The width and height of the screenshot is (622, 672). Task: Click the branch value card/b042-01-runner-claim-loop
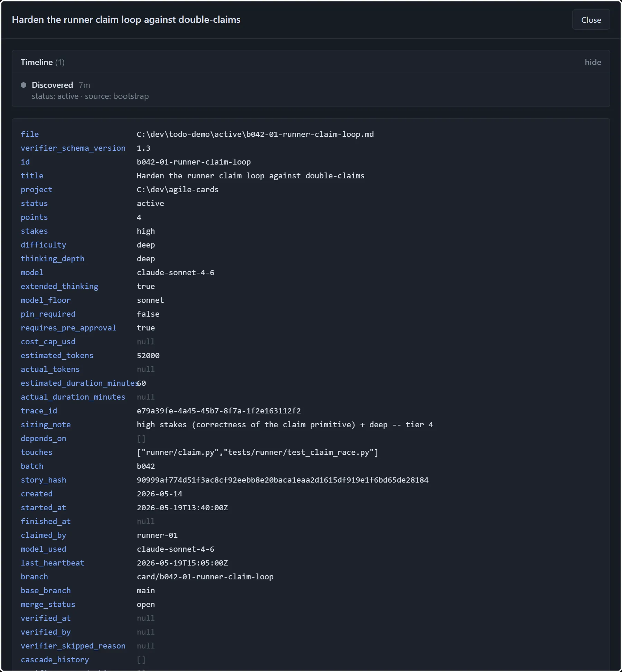[x=205, y=577]
